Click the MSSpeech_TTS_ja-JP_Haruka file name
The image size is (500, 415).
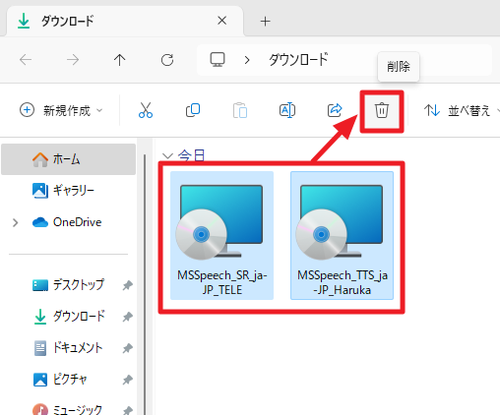click(x=342, y=282)
